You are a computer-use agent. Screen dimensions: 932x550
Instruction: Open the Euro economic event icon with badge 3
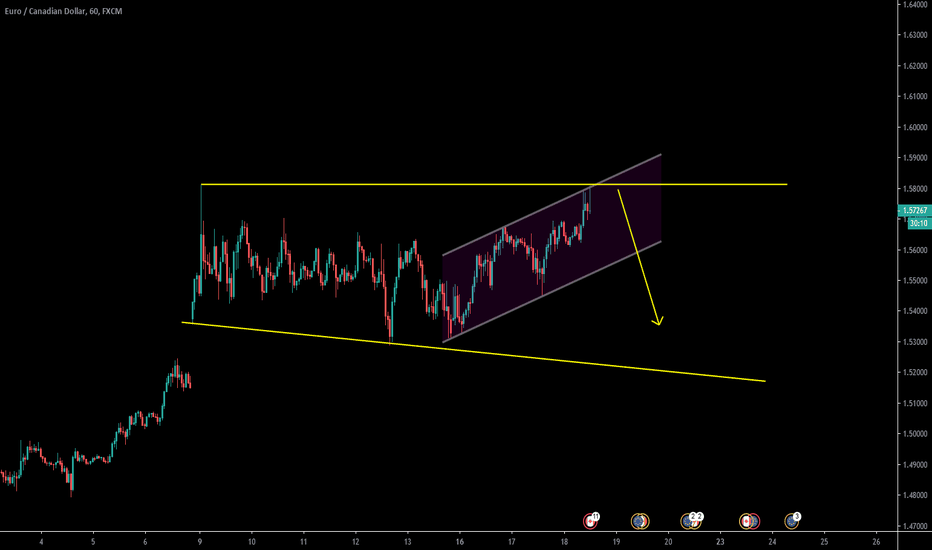791,521
